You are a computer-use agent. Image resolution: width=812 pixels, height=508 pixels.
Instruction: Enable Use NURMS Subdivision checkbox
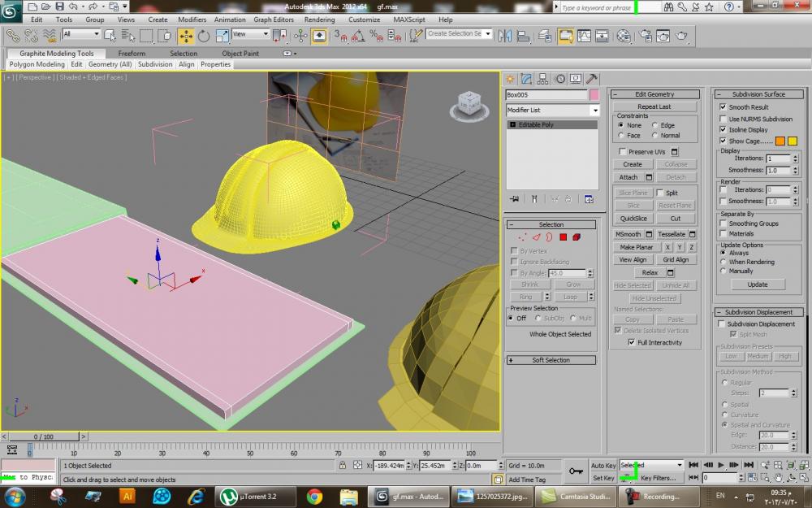pos(723,119)
